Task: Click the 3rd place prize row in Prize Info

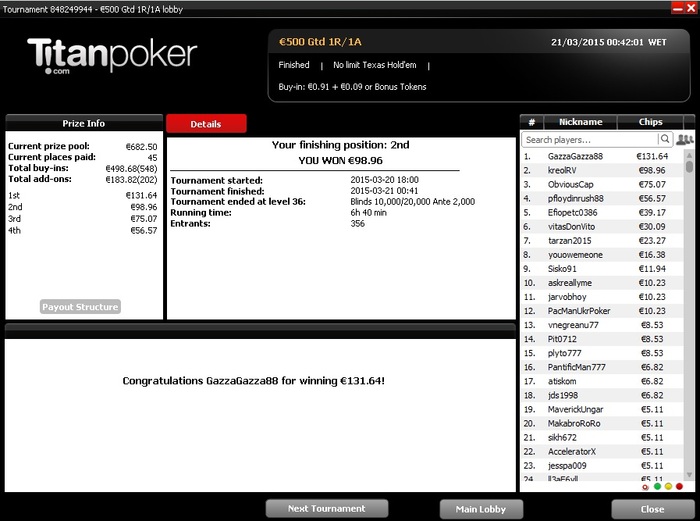Action: point(83,219)
